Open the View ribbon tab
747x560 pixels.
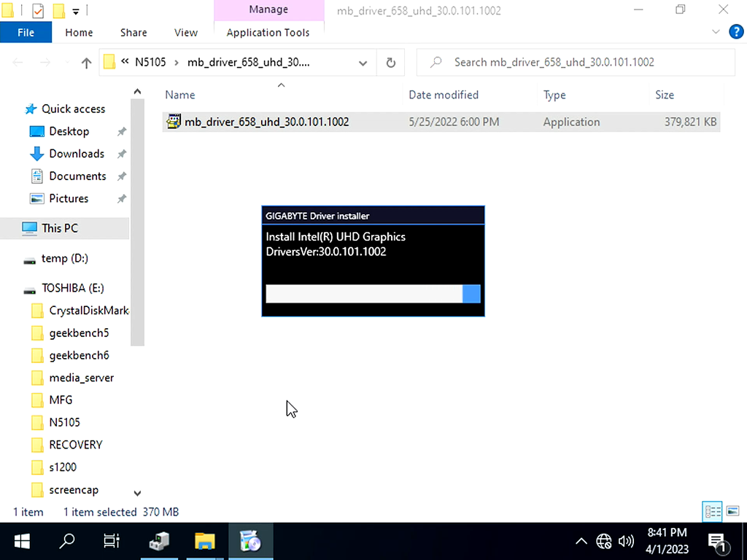tap(186, 32)
